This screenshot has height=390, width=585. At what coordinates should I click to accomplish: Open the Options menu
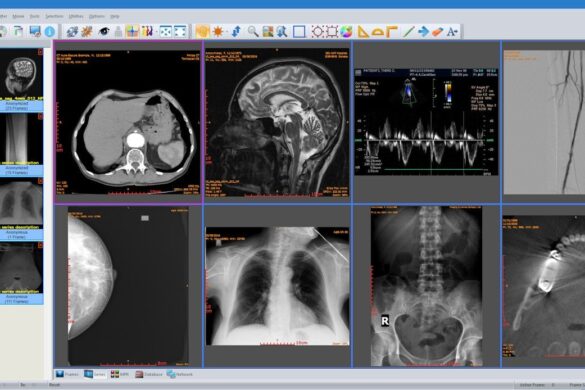click(x=97, y=16)
